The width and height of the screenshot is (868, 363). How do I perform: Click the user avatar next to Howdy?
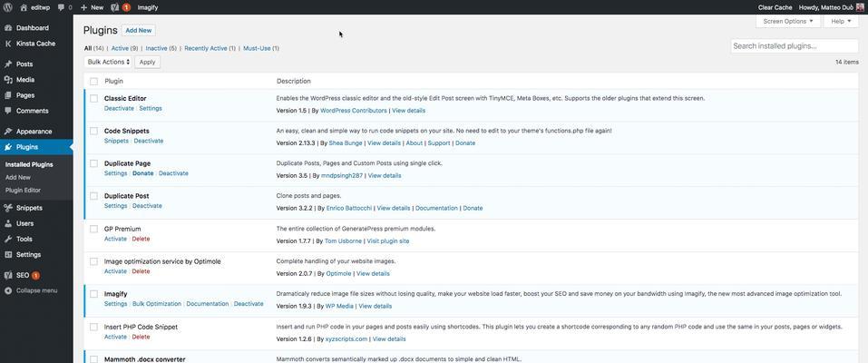coord(860,7)
